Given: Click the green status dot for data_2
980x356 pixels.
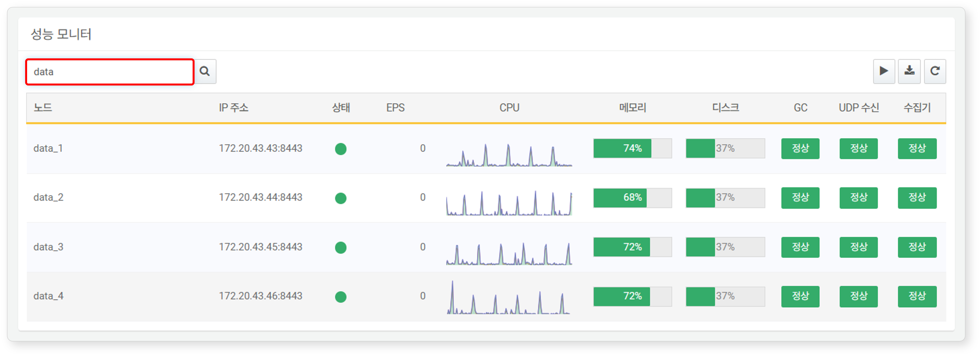Looking at the screenshot, I should [x=341, y=198].
